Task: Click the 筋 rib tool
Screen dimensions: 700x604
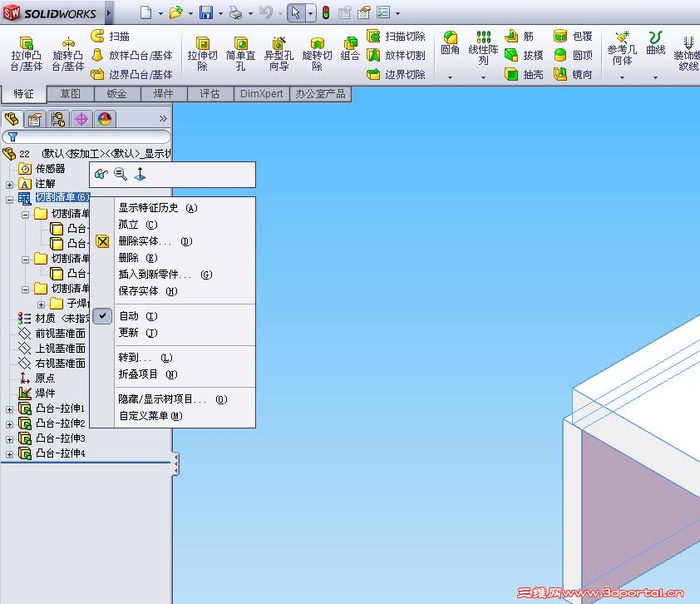Action: click(520, 36)
